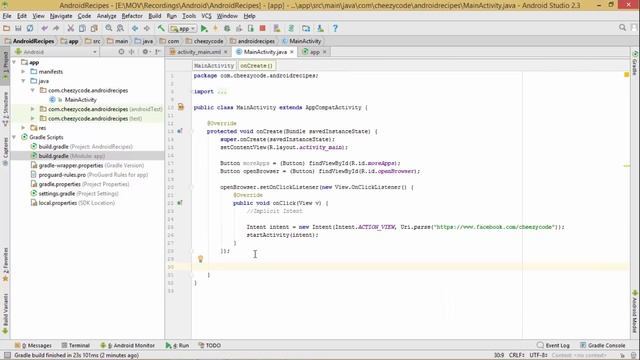
Task: Toggle tool window bars icon in status bar corner
Action: pyautogui.click(x=7, y=356)
